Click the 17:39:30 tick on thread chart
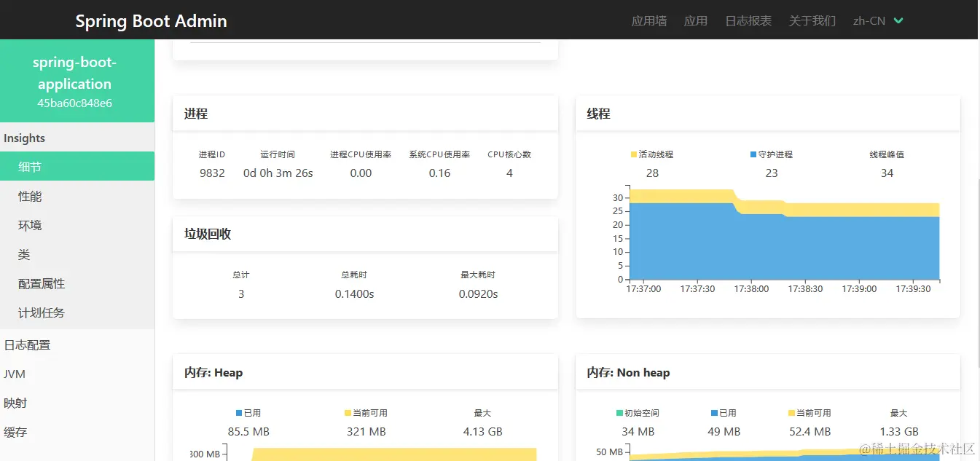980x461 pixels. tap(913, 289)
